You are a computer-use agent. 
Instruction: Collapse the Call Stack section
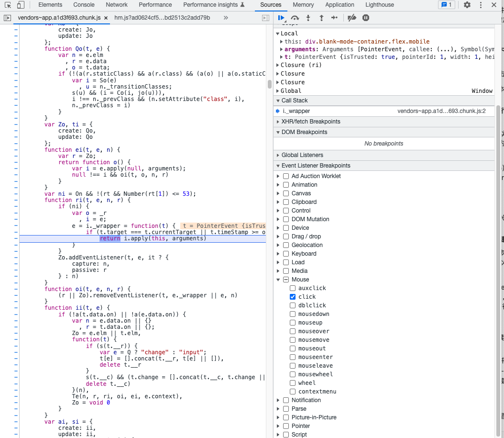pyautogui.click(x=278, y=101)
